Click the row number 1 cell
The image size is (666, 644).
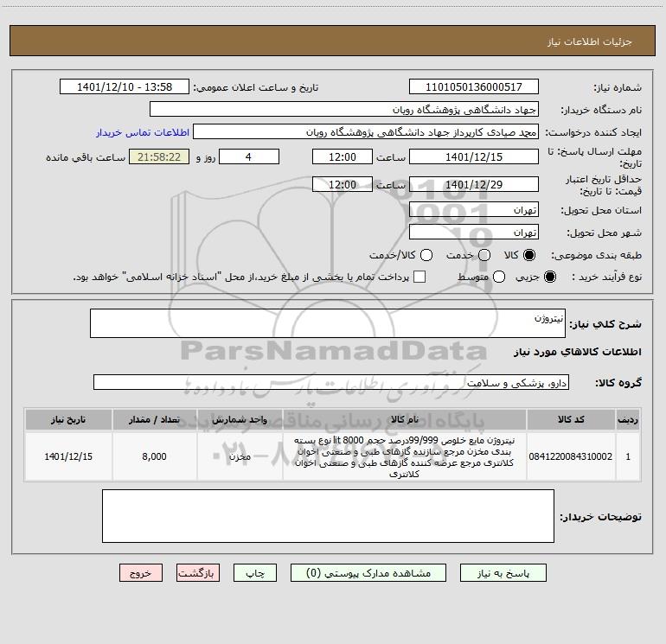pyautogui.click(x=628, y=456)
